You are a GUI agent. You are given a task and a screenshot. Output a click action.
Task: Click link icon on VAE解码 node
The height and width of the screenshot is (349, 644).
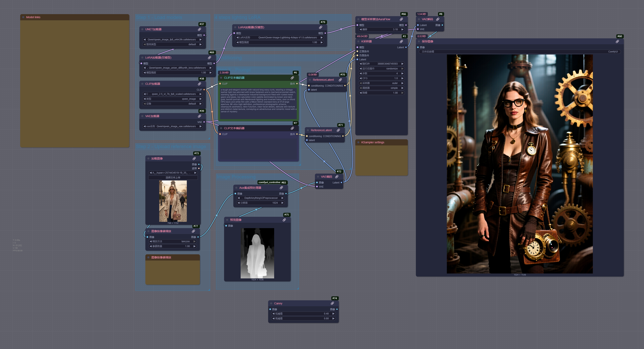tap(438, 19)
